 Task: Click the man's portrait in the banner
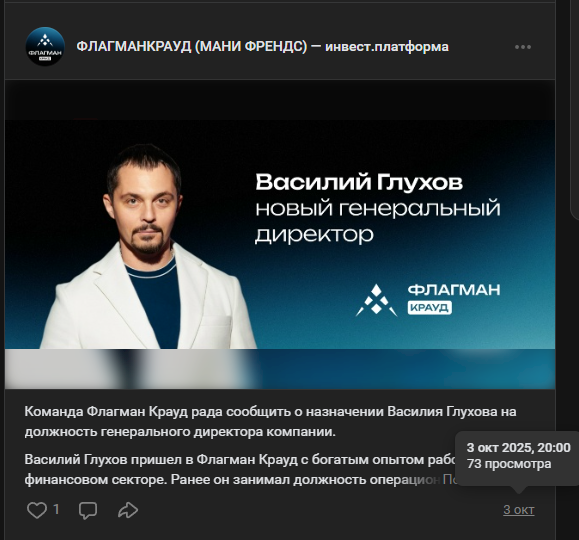click(148, 246)
